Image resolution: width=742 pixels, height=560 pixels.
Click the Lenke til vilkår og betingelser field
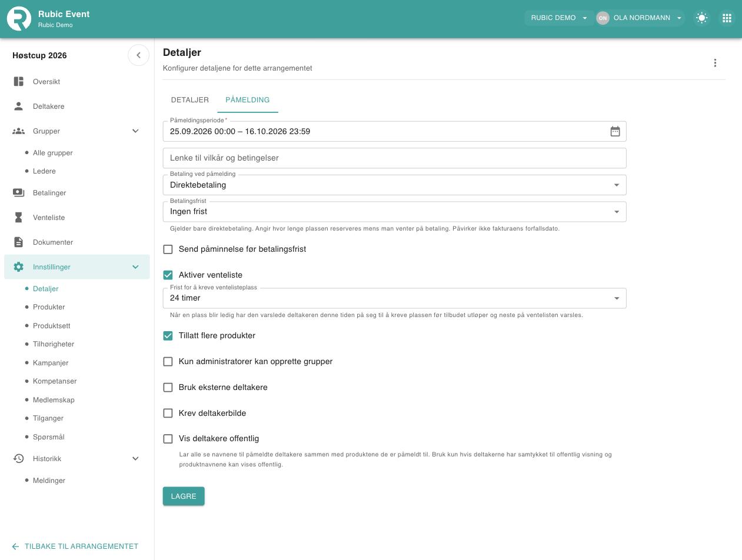394,158
